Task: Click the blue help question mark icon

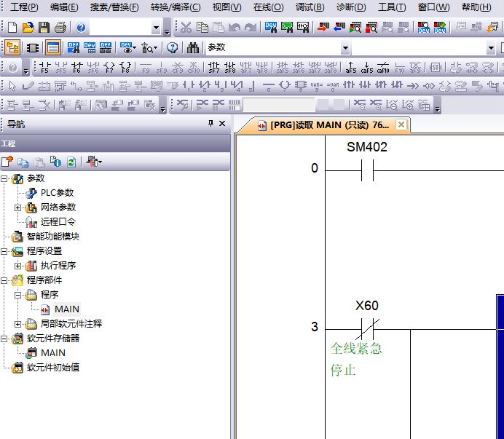Action: pos(81,28)
